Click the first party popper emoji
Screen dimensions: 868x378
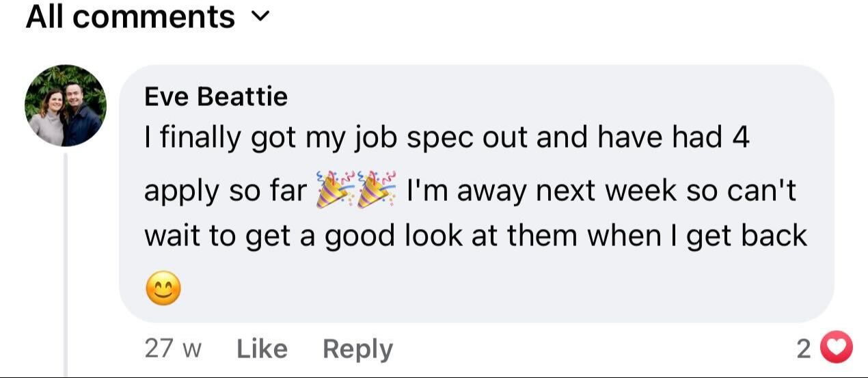335,191
